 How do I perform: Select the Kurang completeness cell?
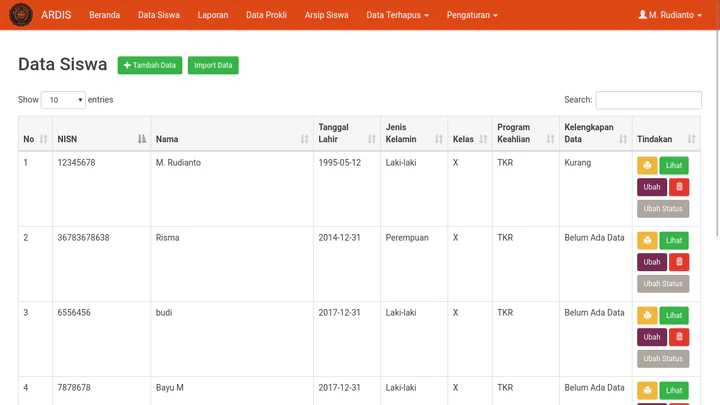[578, 163]
